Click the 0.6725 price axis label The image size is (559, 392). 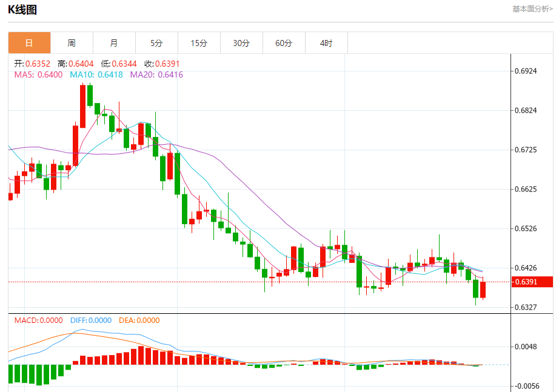pyautogui.click(x=526, y=150)
